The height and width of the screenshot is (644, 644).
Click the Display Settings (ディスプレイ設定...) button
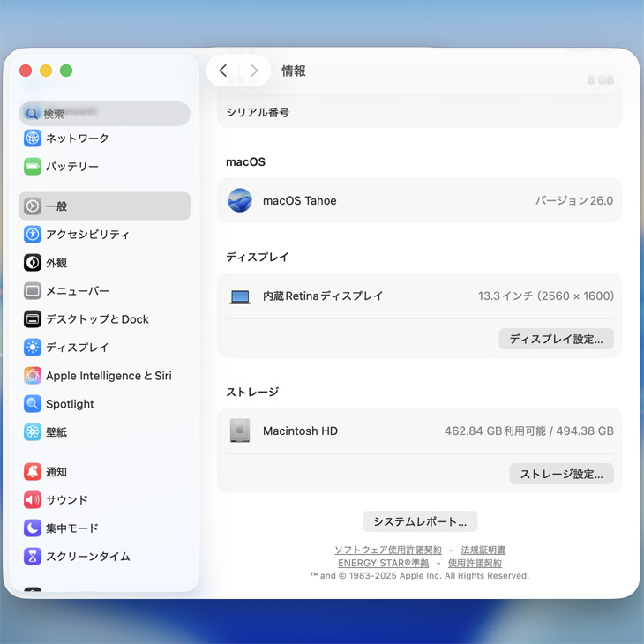point(556,339)
